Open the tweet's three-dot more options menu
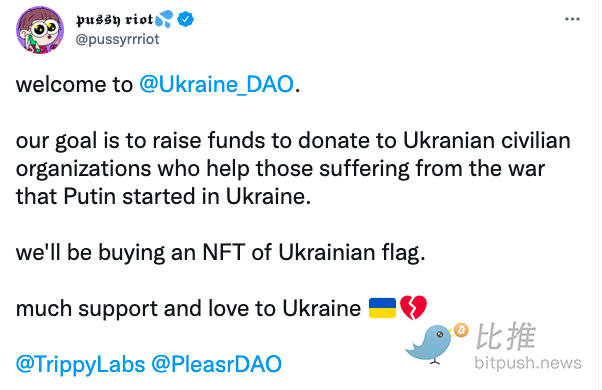Image resolution: width=602 pixels, height=390 pixels. pos(572,19)
